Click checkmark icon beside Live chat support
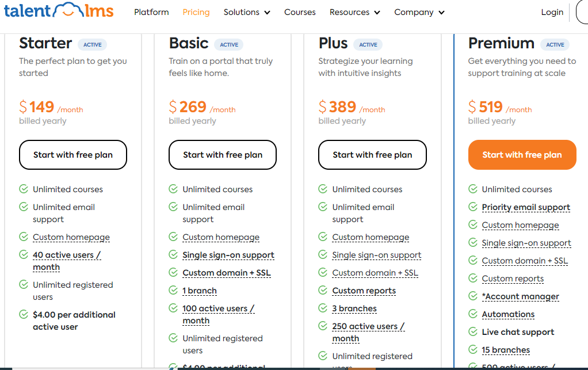Viewport: 588px width, 370px height. point(473,331)
